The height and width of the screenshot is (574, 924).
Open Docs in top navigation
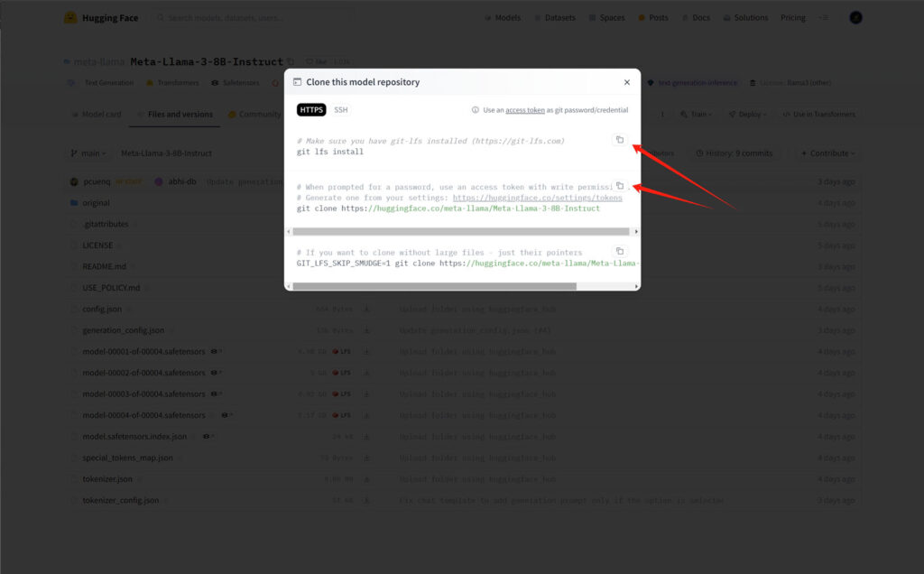point(696,18)
